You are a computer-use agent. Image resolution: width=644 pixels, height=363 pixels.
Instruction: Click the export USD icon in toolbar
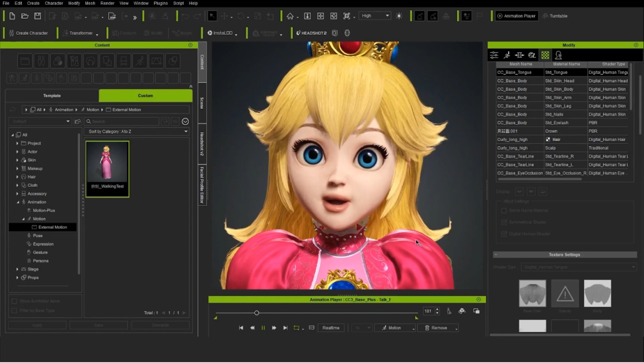tap(112, 16)
